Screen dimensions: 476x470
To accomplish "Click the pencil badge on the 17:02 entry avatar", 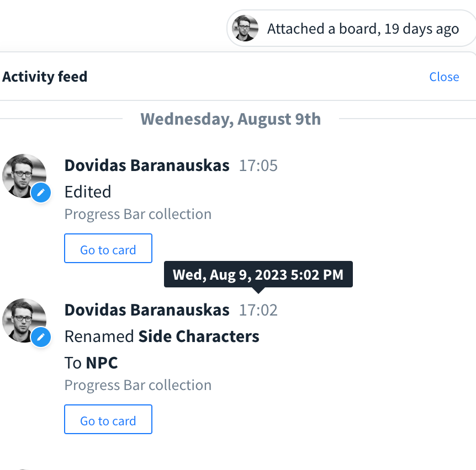I will 41,338.
